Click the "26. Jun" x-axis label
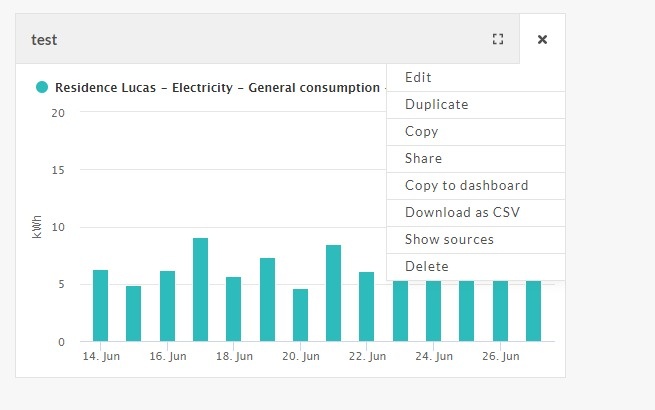655x410 pixels. [500, 356]
